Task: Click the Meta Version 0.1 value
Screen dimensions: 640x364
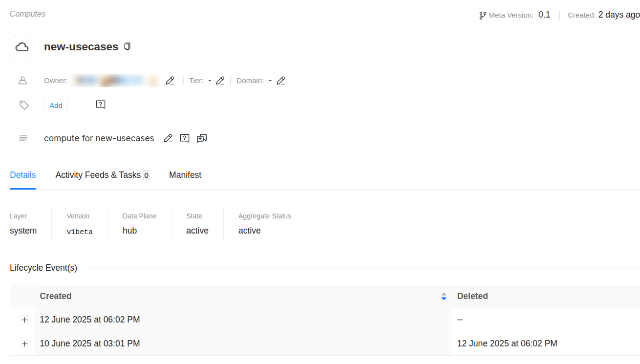Action: click(544, 15)
